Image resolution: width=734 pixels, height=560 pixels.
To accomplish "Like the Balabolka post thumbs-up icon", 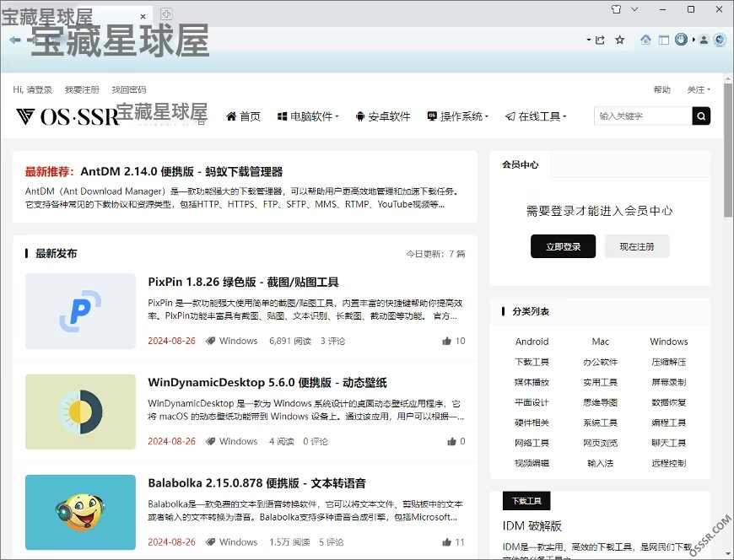I will (446, 541).
